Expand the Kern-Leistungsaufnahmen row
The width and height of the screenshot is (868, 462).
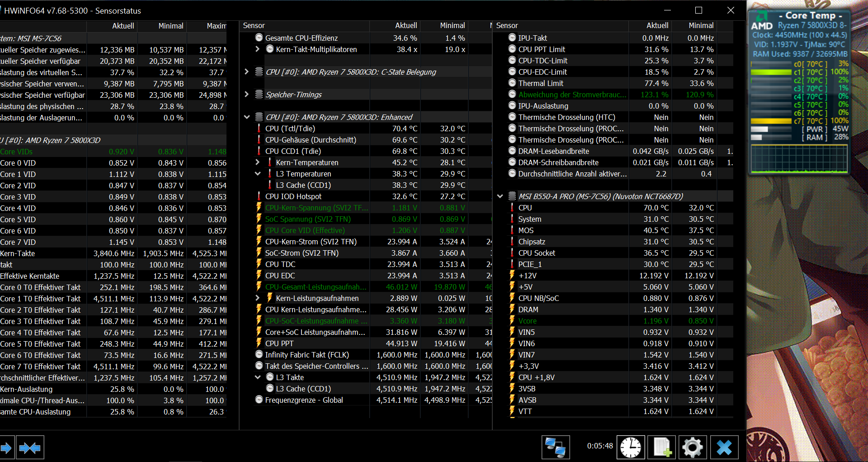click(x=258, y=298)
